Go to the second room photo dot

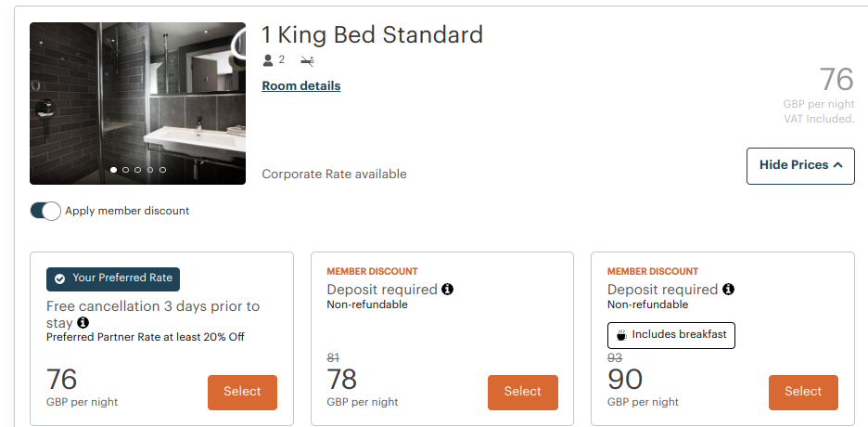(126, 170)
